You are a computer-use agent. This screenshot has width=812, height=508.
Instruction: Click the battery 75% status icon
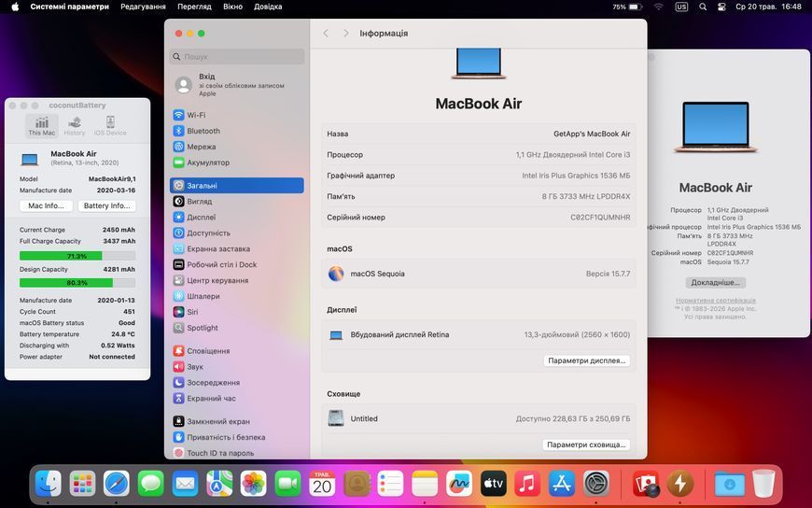click(627, 7)
